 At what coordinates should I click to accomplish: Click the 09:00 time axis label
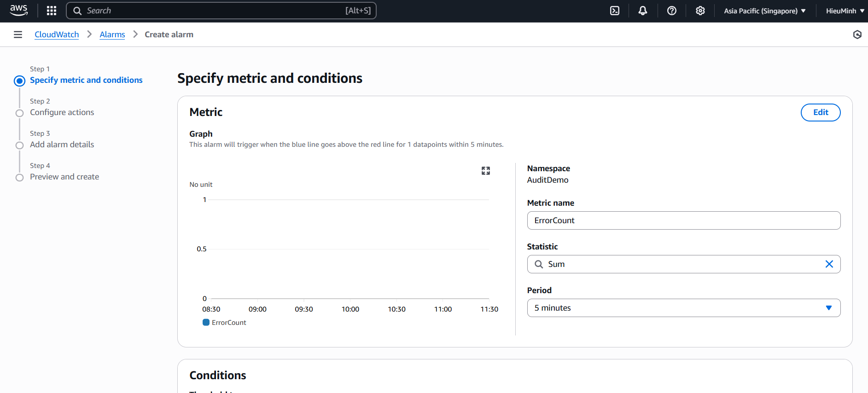pyautogui.click(x=257, y=309)
